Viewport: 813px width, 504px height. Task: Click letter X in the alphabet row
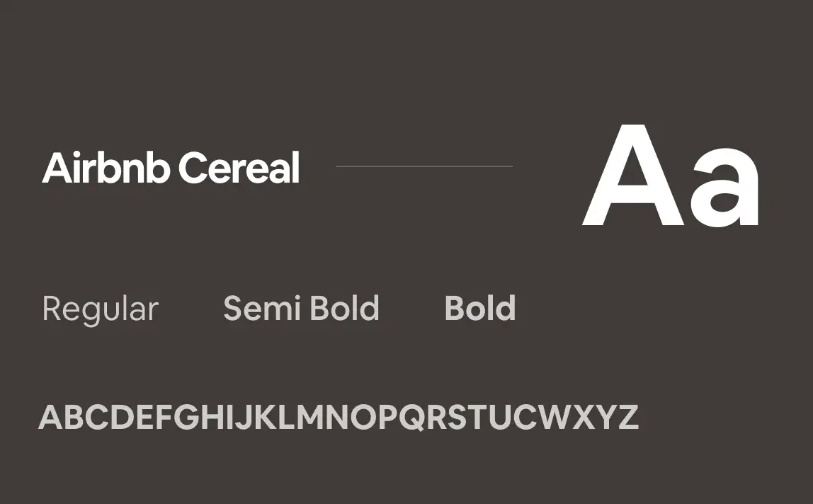(584, 417)
